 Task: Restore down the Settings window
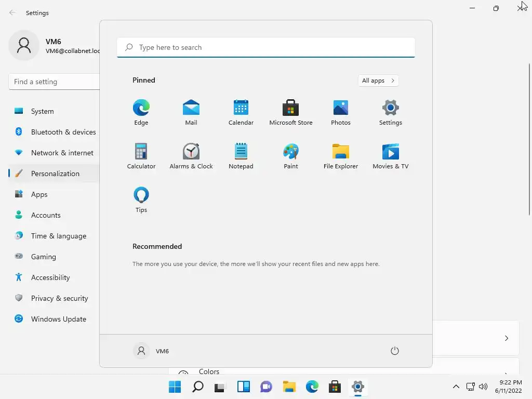[x=496, y=8]
